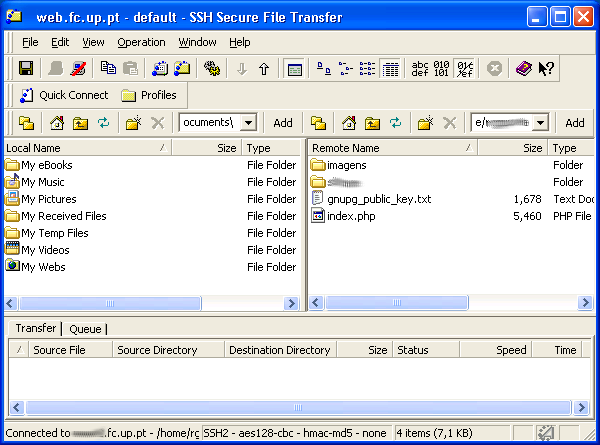
Task: Open New Terminal Window icon
Action: (160, 68)
